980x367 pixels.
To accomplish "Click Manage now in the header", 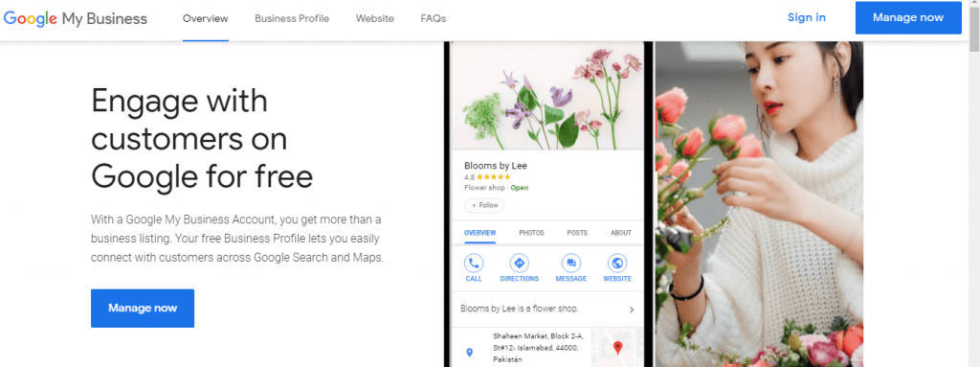I will point(908,17).
